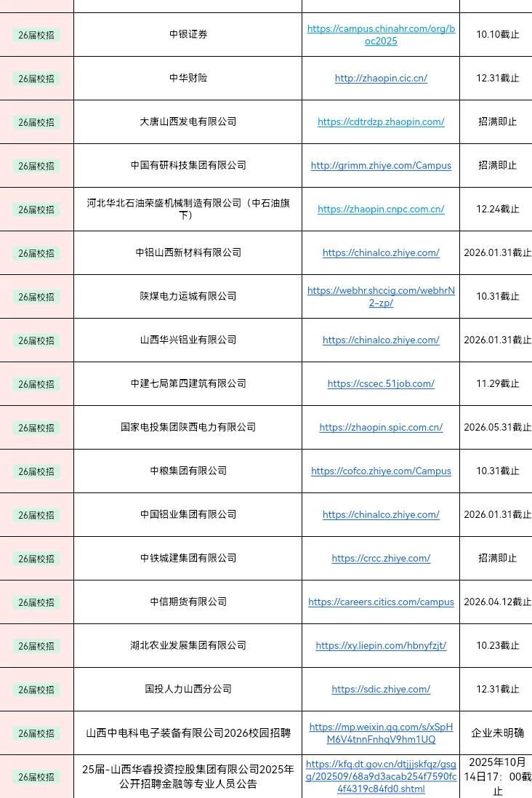Click 招满即止 in 大唐山西发电 row
Screen dimensions: 532x798
[x=496, y=122]
